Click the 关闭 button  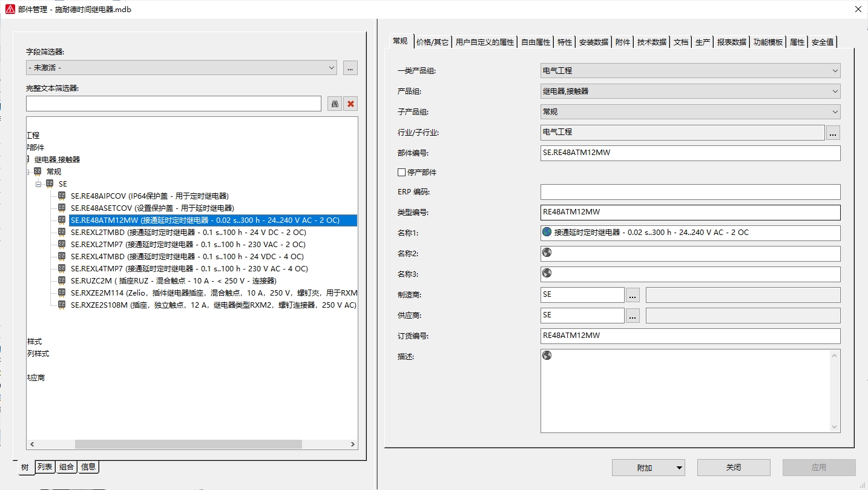[x=733, y=468]
